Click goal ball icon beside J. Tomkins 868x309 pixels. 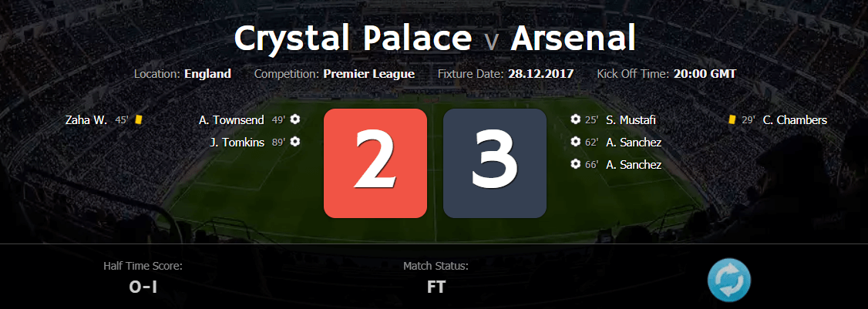tap(295, 142)
